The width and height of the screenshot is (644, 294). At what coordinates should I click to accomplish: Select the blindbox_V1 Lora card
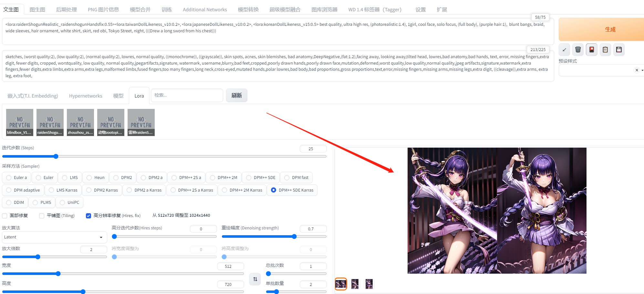(19, 122)
